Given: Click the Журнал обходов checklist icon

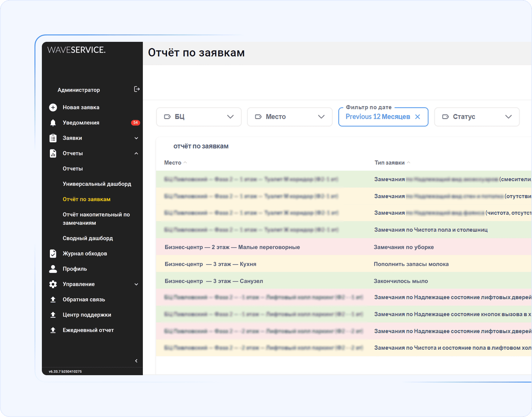Looking at the screenshot, I should [x=53, y=253].
